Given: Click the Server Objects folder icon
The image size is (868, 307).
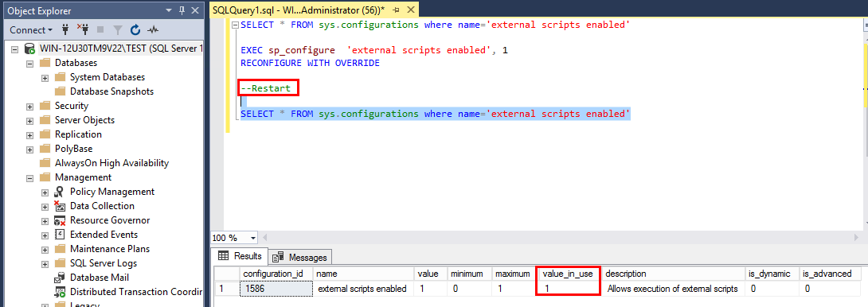Looking at the screenshot, I should pos(45,120).
